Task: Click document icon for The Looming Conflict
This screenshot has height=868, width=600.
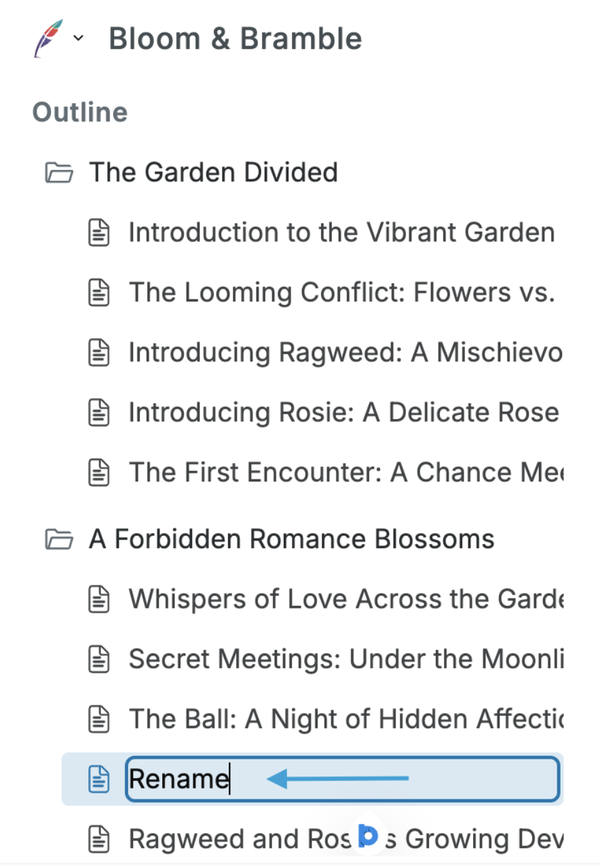Action: [x=99, y=293]
